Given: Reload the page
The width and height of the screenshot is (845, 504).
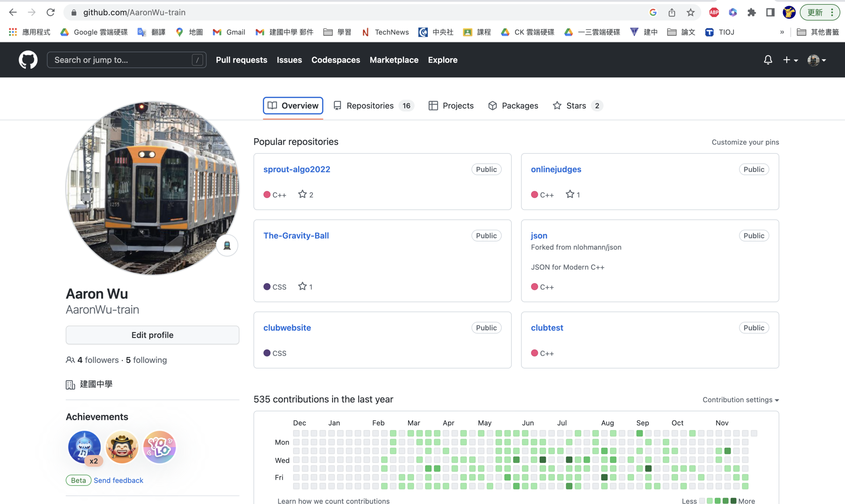Looking at the screenshot, I should (50, 12).
